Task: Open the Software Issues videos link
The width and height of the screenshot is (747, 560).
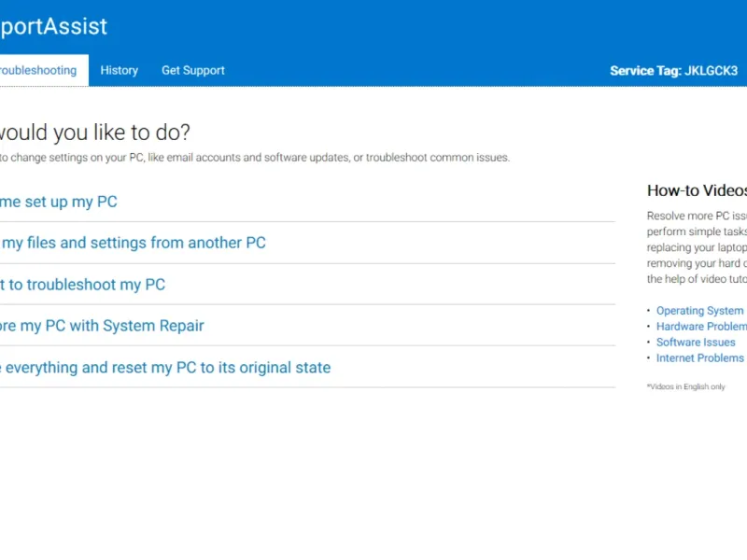Action: (x=696, y=342)
